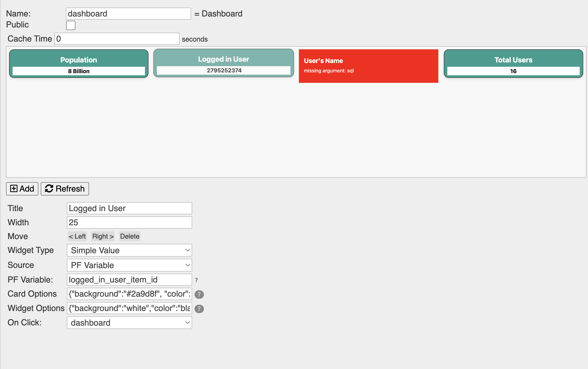
Task: Focus the Cache Time input field
Action: [117, 39]
